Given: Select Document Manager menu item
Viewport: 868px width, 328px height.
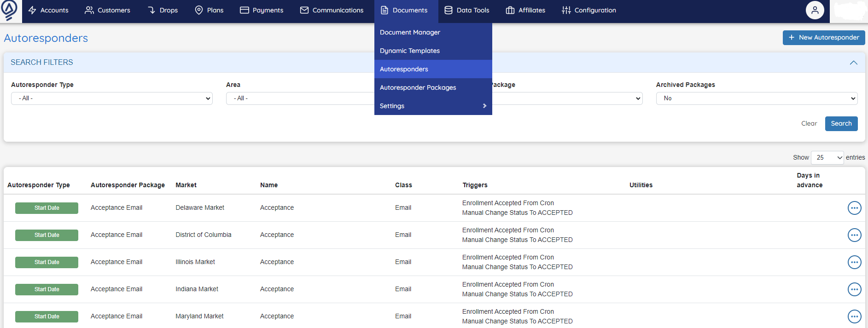Looking at the screenshot, I should [433, 32].
